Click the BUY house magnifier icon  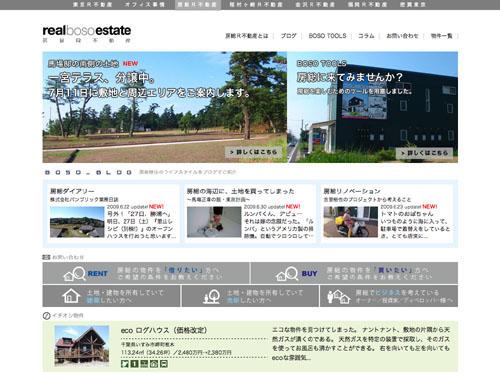click(x=287, y=274)
